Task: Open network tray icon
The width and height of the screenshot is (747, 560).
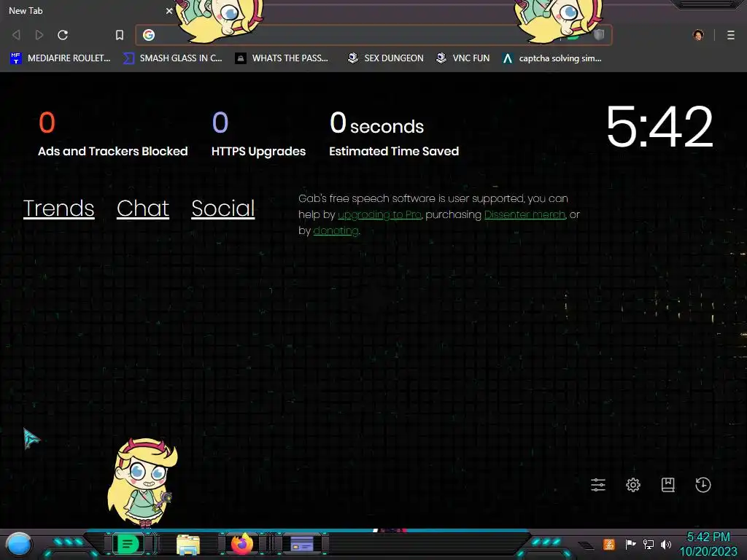Action: (649, 544)
